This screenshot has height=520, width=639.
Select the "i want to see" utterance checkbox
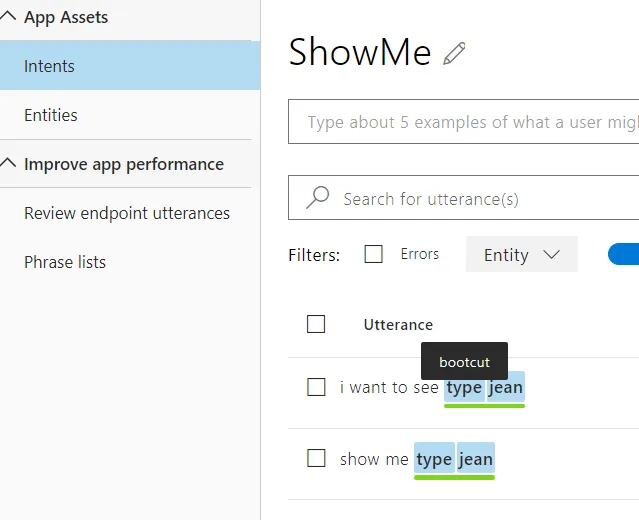(316, 387)
